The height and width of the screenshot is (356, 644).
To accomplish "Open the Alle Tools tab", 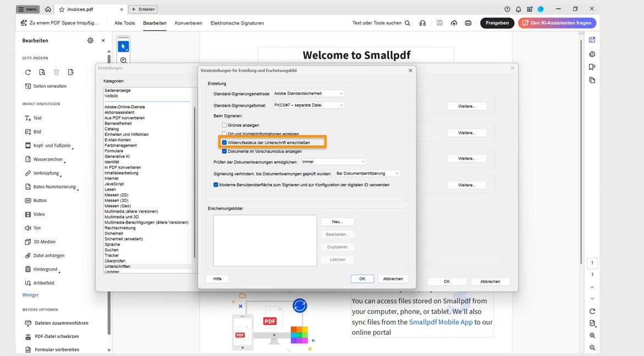I will pos(124,23).
